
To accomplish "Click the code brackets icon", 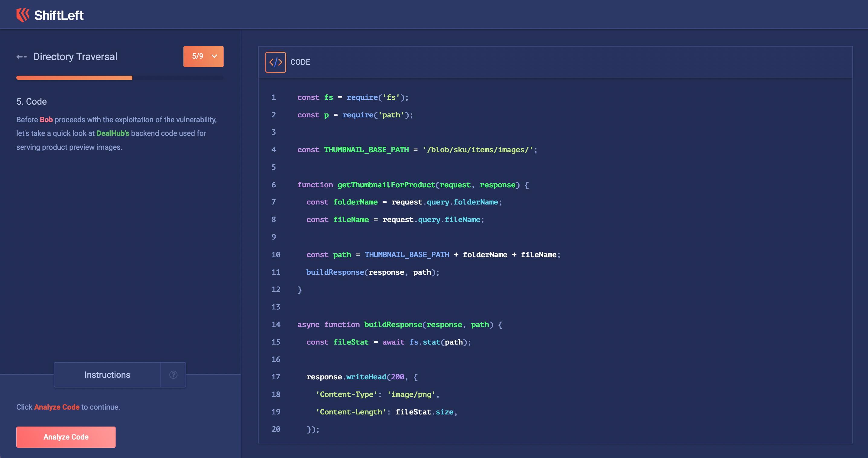I will tap(275, 62).
